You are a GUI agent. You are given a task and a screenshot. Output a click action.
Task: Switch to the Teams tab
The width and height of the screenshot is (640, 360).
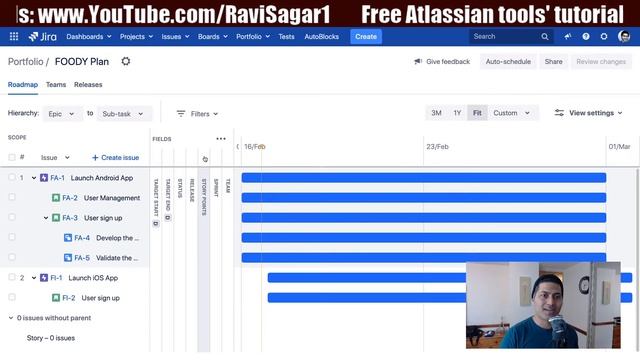click(x=56, y=84)
